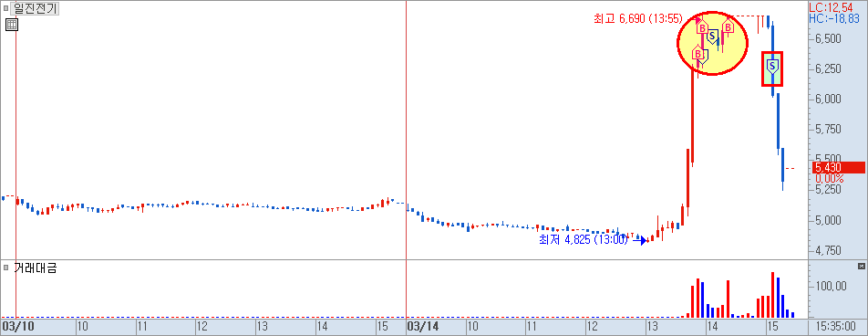Click the 최저 4,825 (13:00) low label
868x336 pixels.
[x=584, y=239]
